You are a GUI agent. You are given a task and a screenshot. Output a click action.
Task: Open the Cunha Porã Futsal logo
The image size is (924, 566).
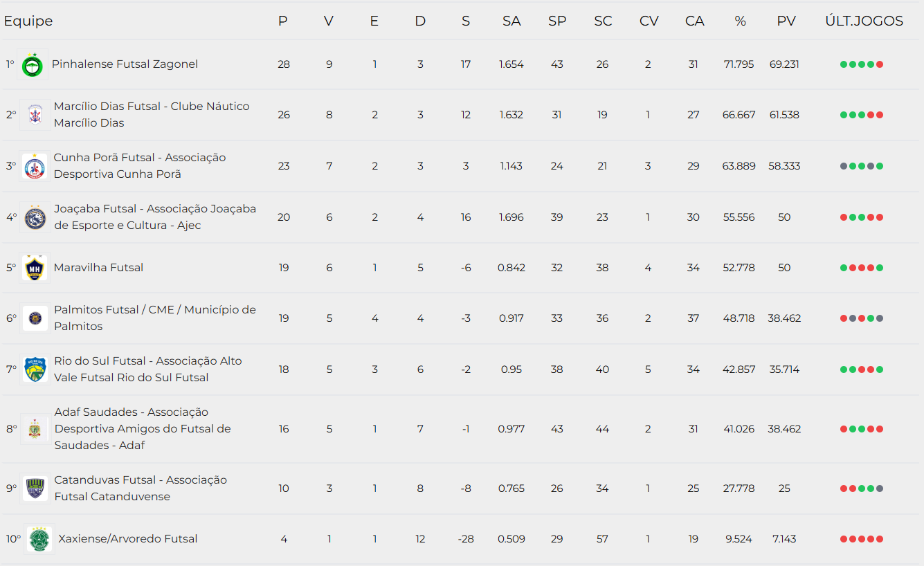click(35, 166)
